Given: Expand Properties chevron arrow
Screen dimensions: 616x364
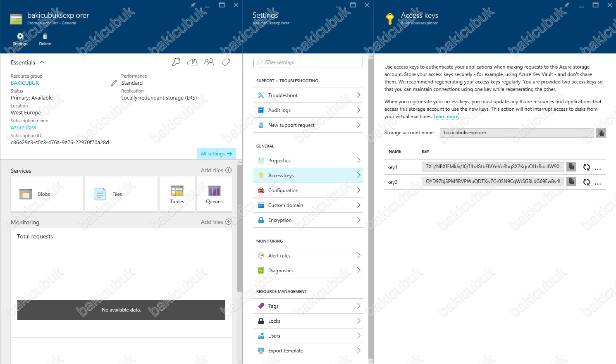Looking at the screenshot, I should tap(358, 160).
